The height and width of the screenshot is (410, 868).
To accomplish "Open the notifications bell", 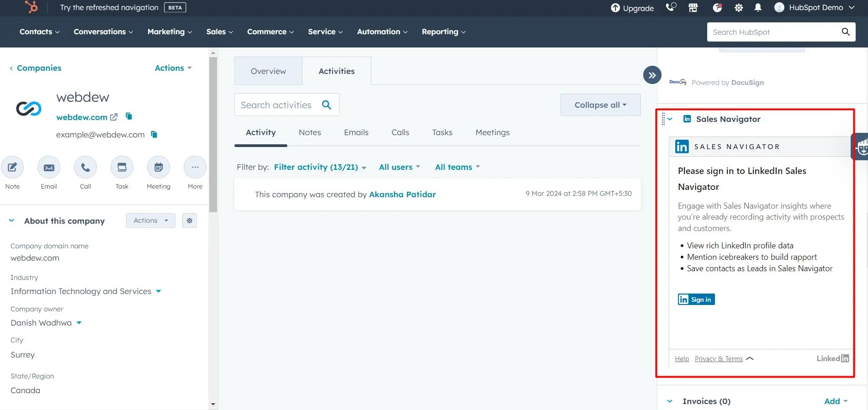I will pyautogui.click(x=758, y=8).
